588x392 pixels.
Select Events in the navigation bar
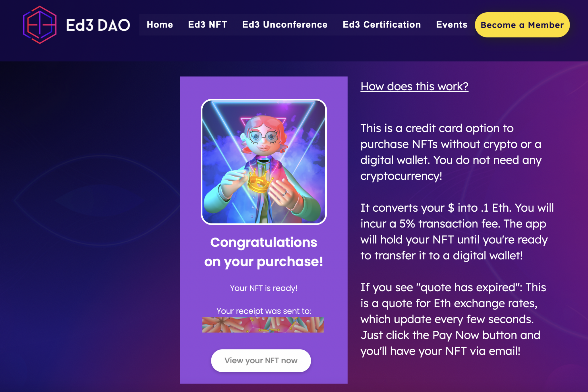(x=452, y=25)
